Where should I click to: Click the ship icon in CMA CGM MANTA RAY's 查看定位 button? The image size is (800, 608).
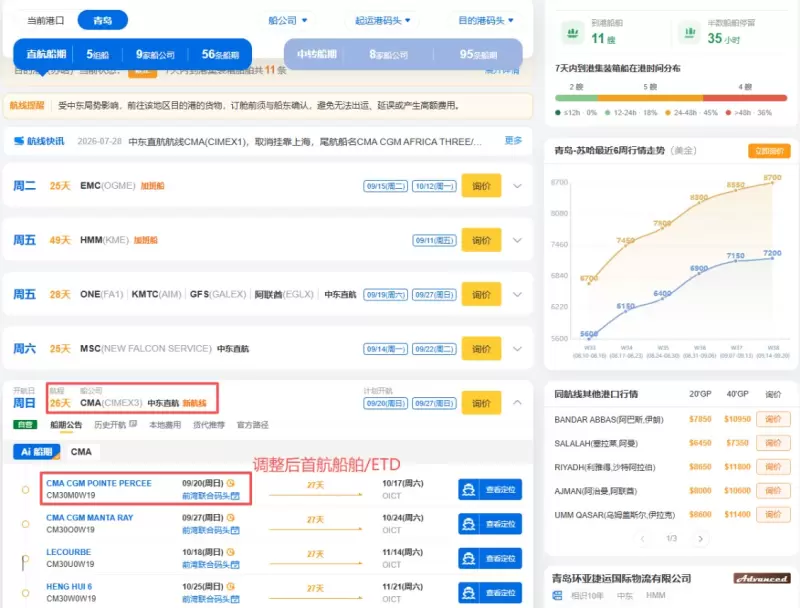tap(468, 524)
